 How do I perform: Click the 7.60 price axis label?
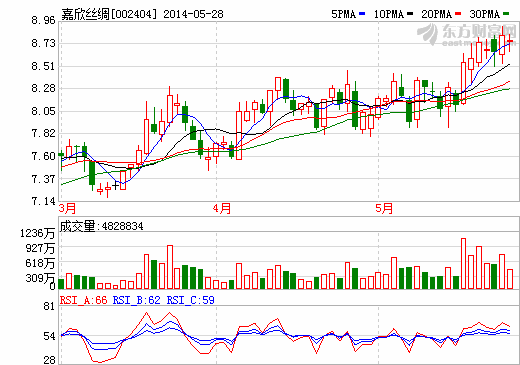coord(43,156)
